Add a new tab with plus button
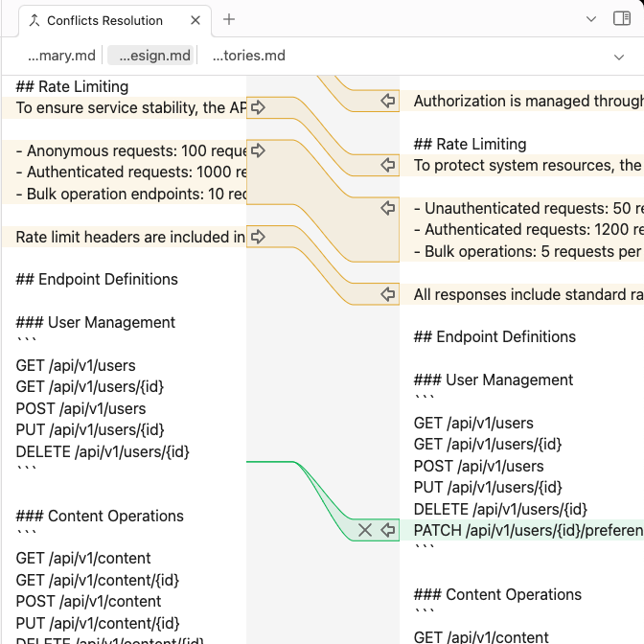 [x=229, y=19]
